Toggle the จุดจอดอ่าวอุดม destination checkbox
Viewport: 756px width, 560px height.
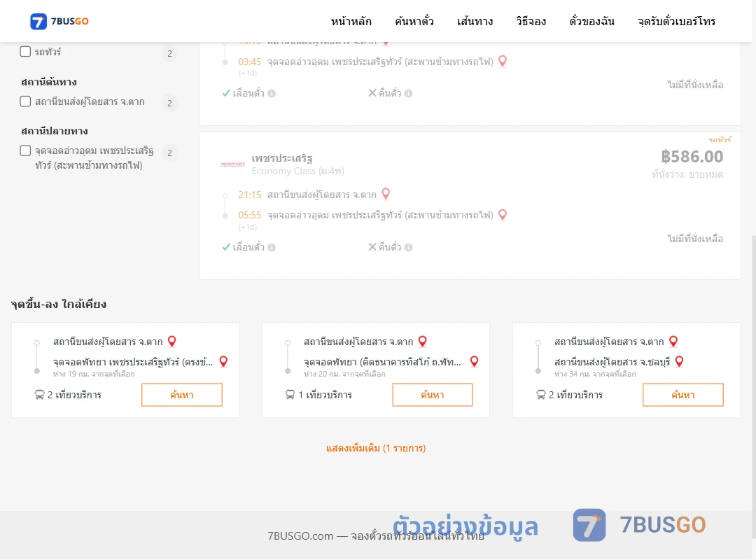pos(25,150)
